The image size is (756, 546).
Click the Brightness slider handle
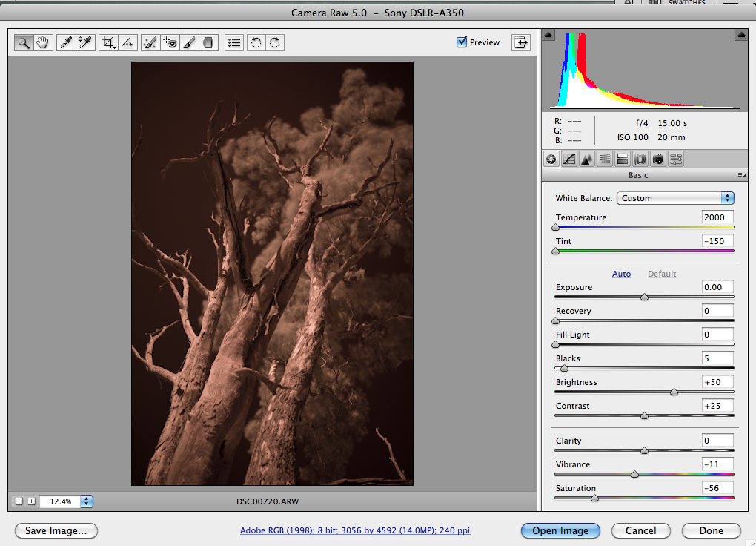[674, 392]
